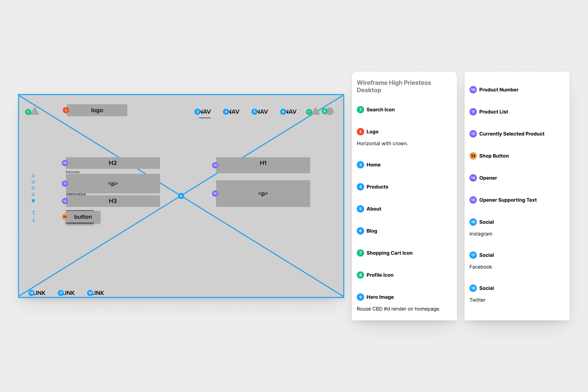Click 'Product Number' legend entry
Viewport: 588px width, 392px height.
click(499, 90)
